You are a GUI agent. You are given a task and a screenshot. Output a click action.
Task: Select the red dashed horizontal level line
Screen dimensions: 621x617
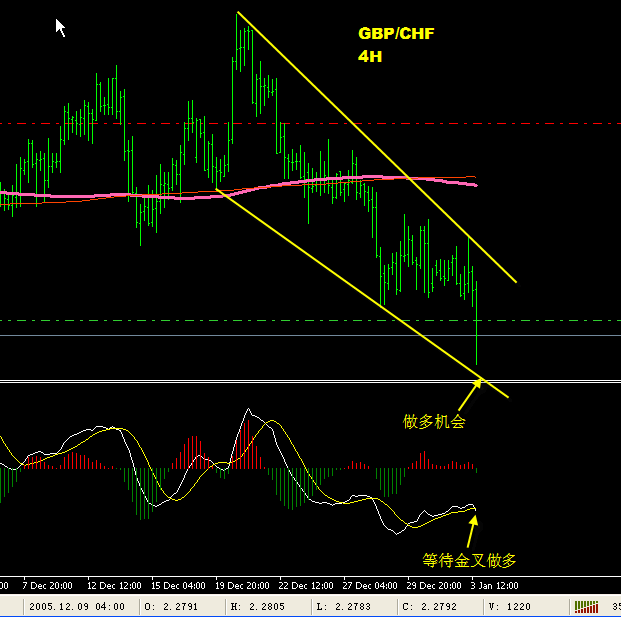tap(310, 124)
